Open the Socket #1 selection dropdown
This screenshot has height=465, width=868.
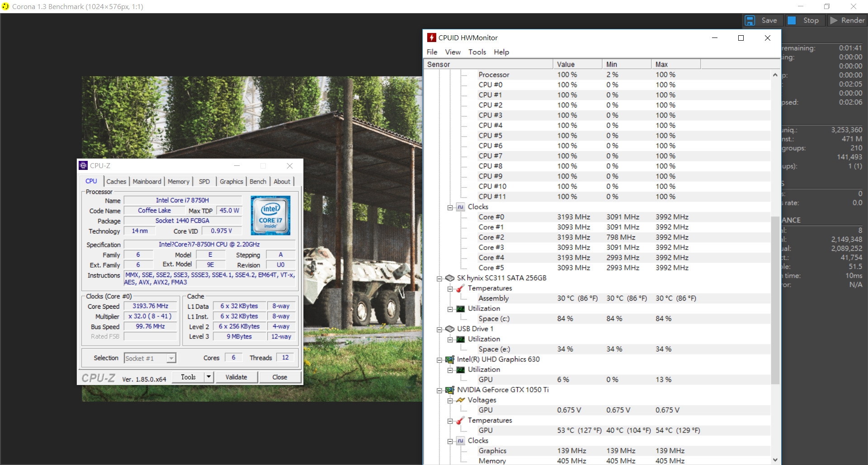150,358
